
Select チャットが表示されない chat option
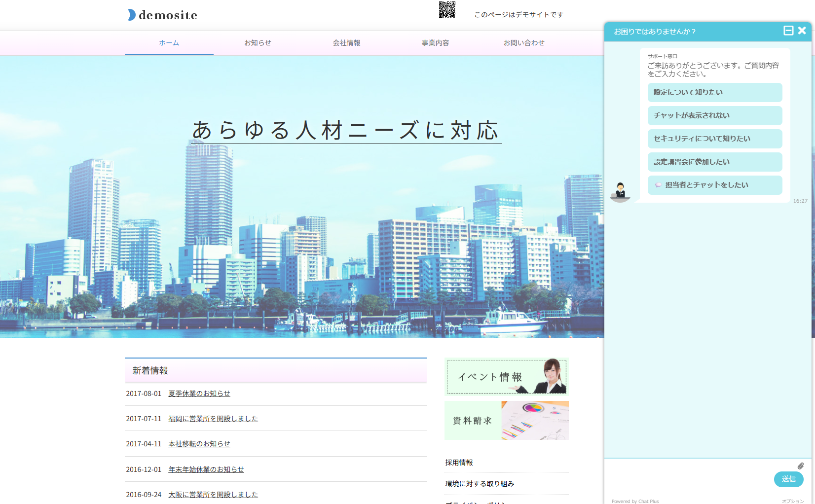(x=714, y=115)
